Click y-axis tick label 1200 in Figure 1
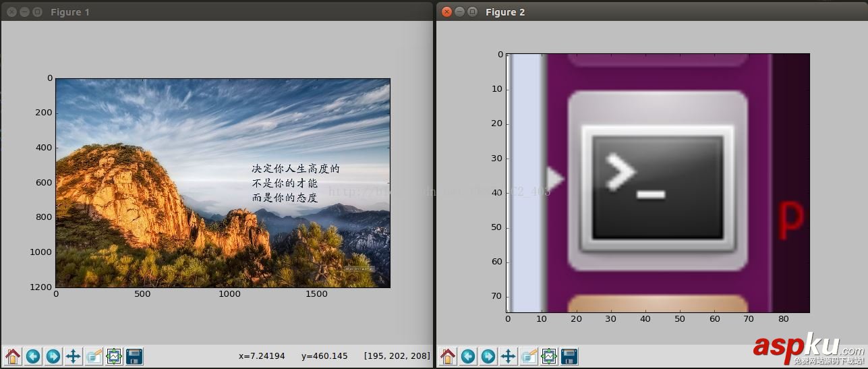The height and width of the screenshot is (369, 868). [x=40, y=287]
